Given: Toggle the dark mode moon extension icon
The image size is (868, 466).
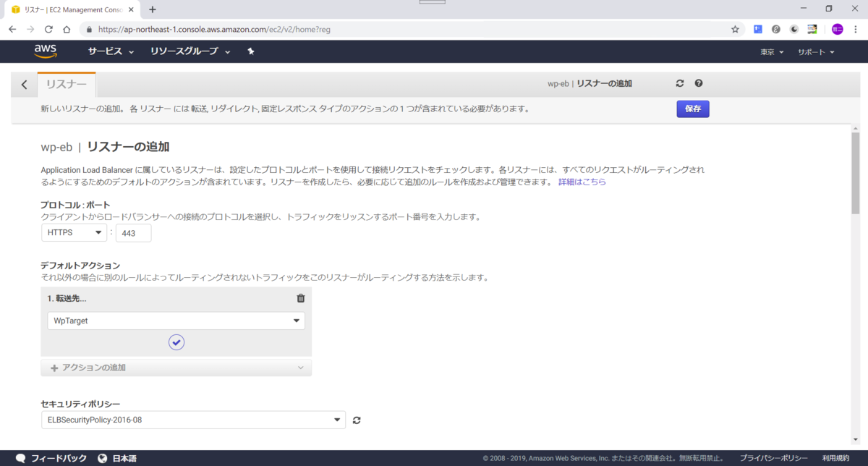Looking at the screenshot, I should pos(793,29).
